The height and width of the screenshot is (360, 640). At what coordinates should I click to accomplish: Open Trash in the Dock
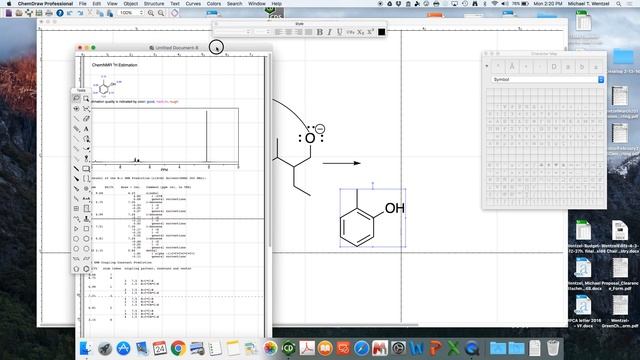553,348
